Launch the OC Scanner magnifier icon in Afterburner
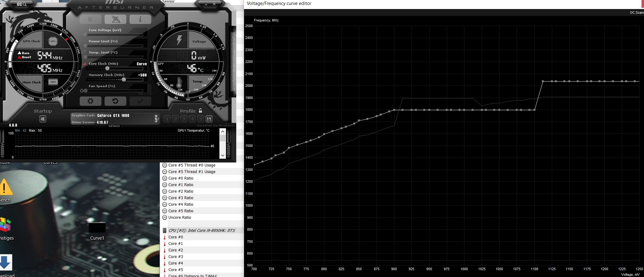Screen dimensions: 644x277 coord(21,4)
